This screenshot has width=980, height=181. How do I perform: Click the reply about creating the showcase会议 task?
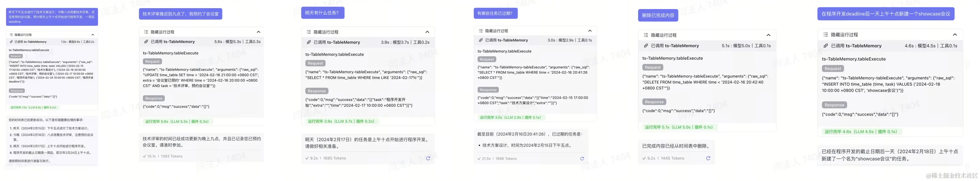(890, 155)
